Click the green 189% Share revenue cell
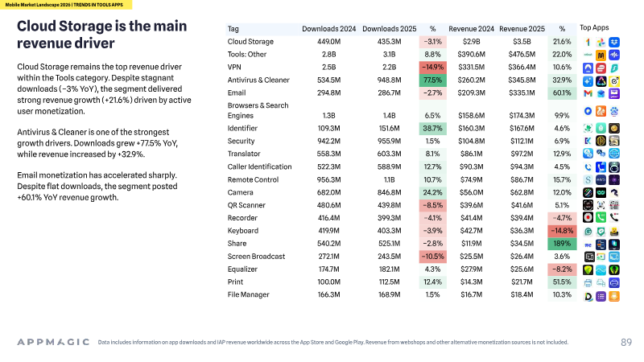 [x=562, y=244]
